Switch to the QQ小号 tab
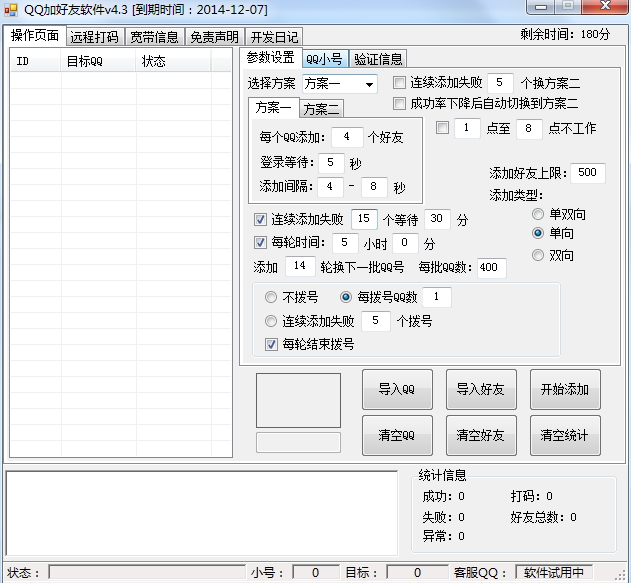The height and width of the screenshot is (583, 631). click(x=325, y=58)
